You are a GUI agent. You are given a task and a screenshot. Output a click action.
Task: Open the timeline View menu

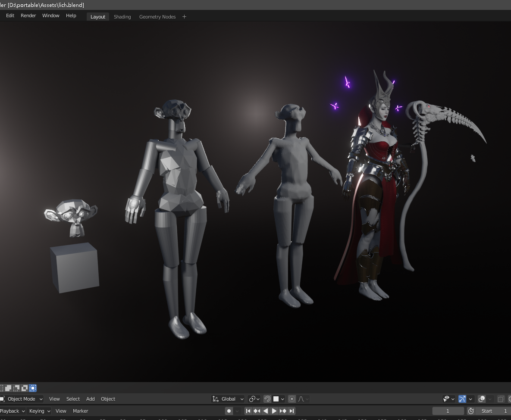(x=61, y=411)
